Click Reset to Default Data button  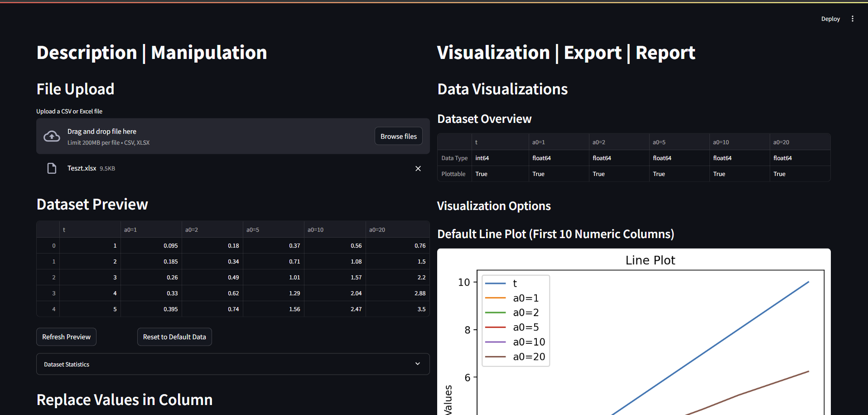(174, 337)
